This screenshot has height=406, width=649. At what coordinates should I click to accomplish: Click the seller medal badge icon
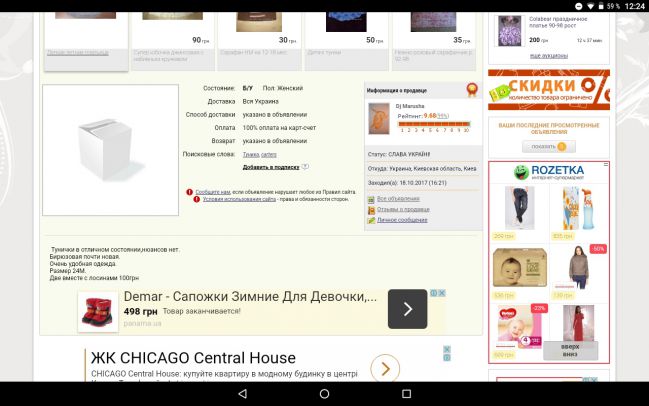[x=471, y=91]
